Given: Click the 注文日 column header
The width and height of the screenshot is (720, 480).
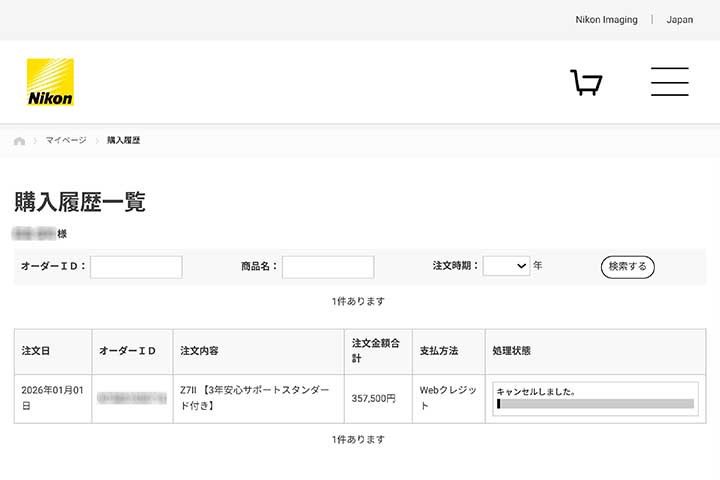Looking at the screenshot, I should tap(36, 351).
